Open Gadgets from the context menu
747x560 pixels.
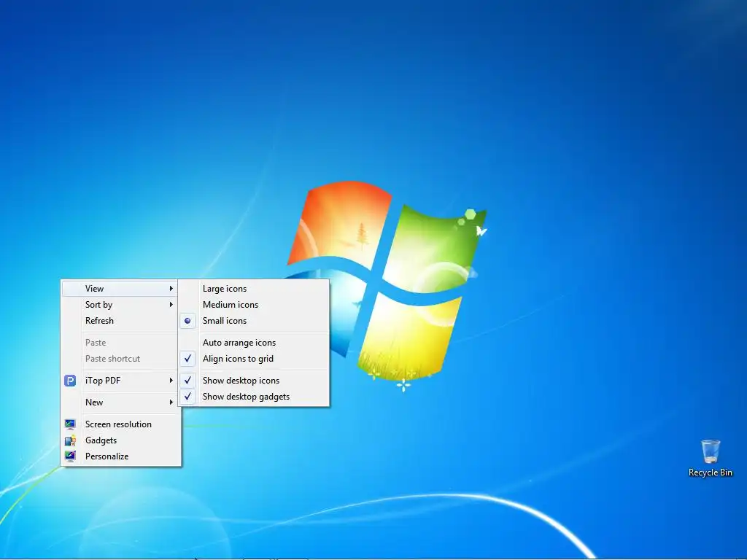121,440
